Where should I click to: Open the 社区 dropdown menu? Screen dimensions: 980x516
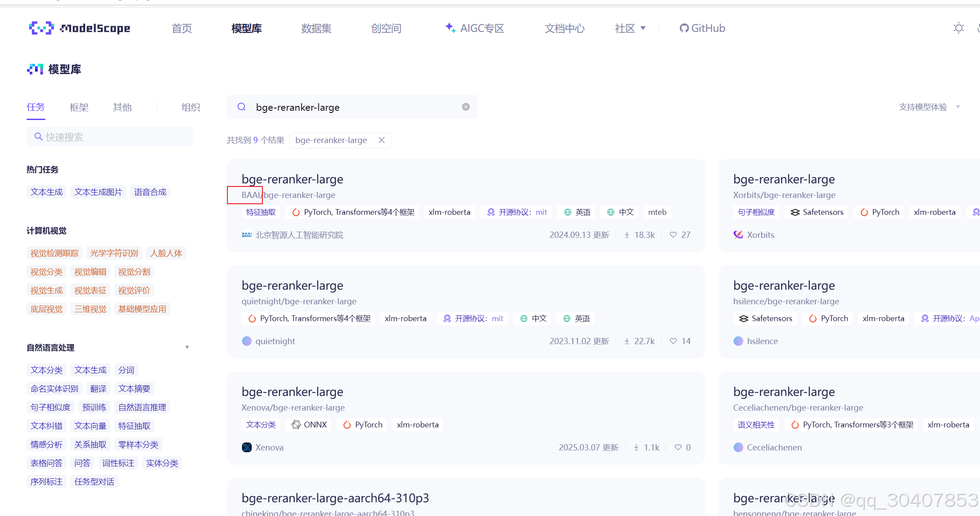click(630, 28)
